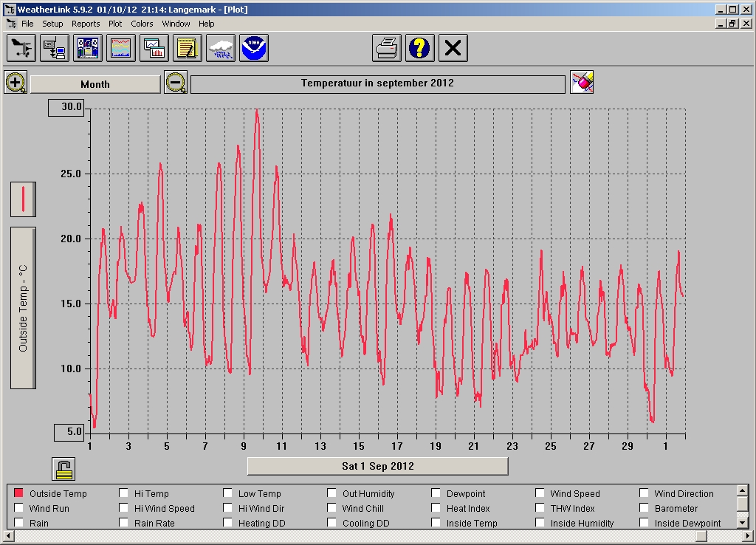
Task: Enable the Rain checkbox
Action: (x=18, y=522)
